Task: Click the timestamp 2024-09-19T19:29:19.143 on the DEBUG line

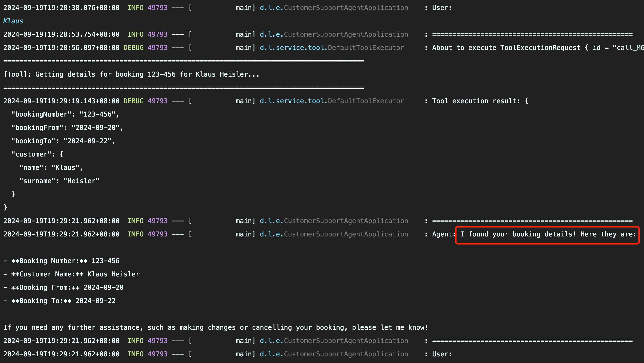Action: pyautogui.click(x=61, y=101)
